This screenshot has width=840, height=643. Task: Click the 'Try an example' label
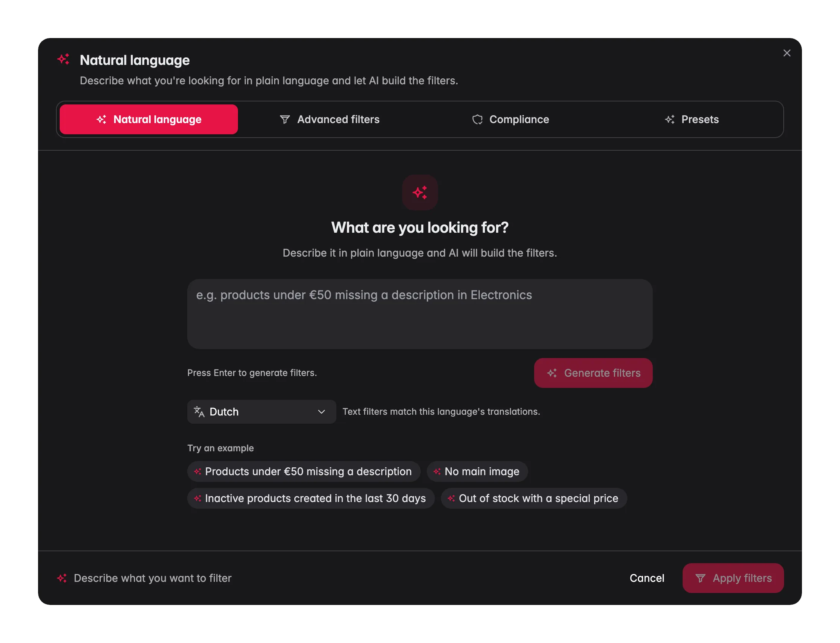(x=220, y=448)
